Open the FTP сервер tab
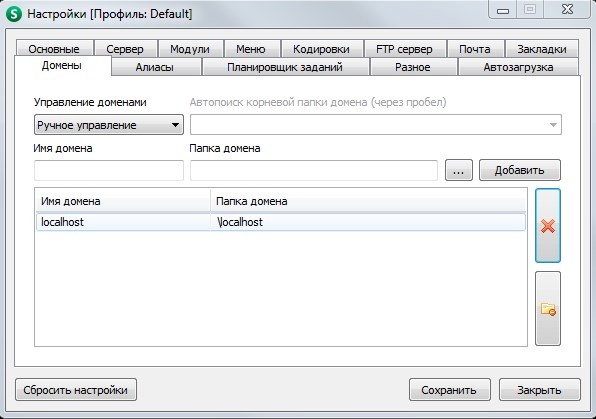 [x=404, y=49]
